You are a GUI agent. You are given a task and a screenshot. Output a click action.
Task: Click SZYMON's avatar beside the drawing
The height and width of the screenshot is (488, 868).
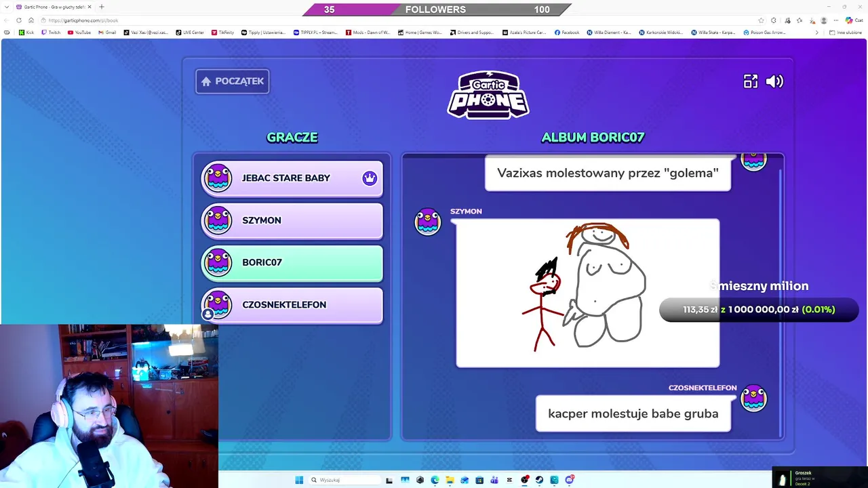[427, 222]
